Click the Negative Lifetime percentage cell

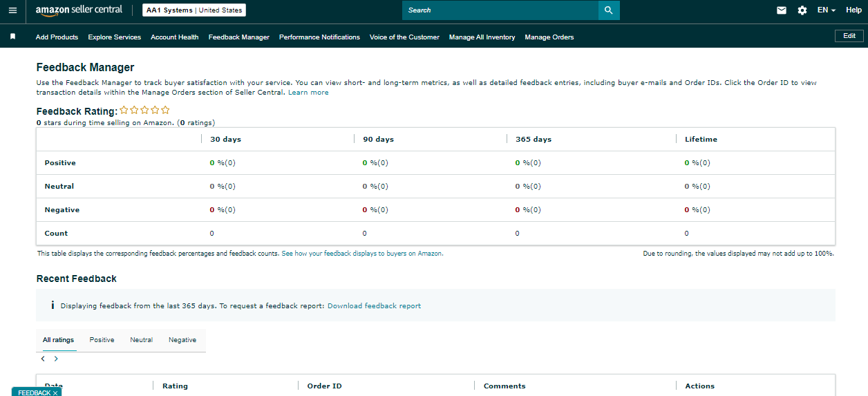[x=697, y=210]
